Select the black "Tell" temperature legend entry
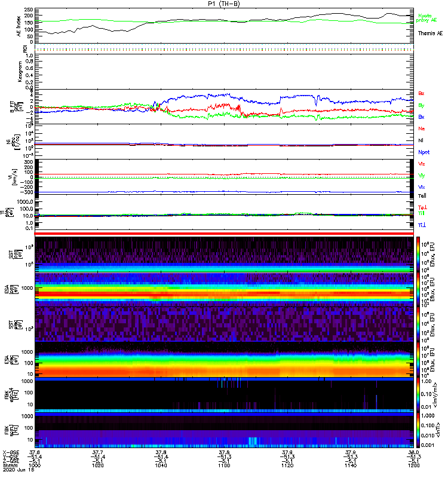The image size is (448, 478). [x=422, y=196]
